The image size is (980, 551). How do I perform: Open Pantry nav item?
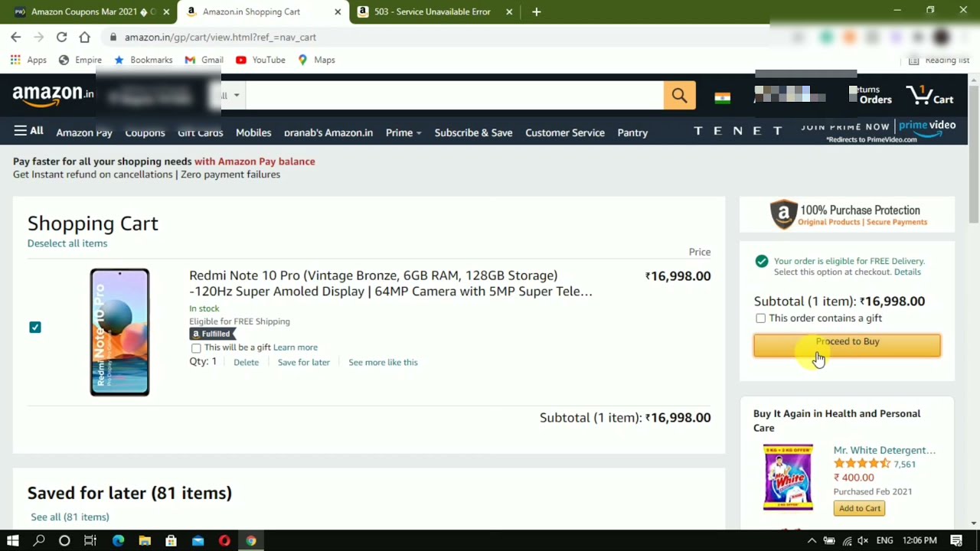tap(632, 132)
